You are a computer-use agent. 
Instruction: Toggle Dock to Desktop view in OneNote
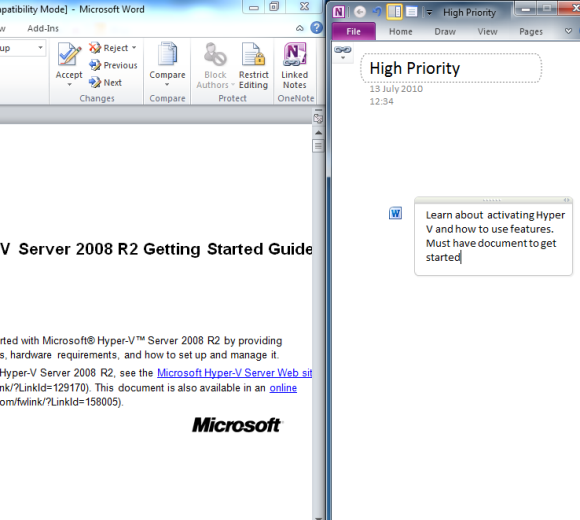tap(395, 12)
